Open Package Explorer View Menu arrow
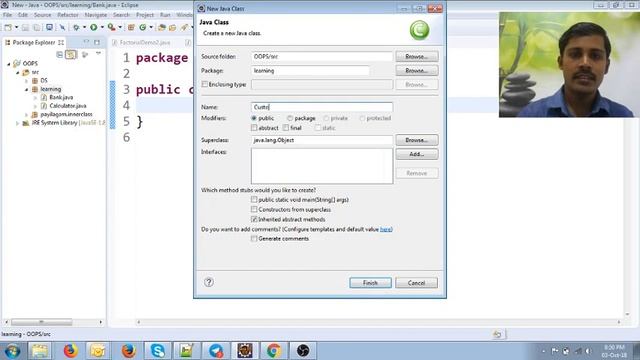Image resolution: width=640 pixels, height=360 pixels. pyautogui.click(x=98, y=53)
